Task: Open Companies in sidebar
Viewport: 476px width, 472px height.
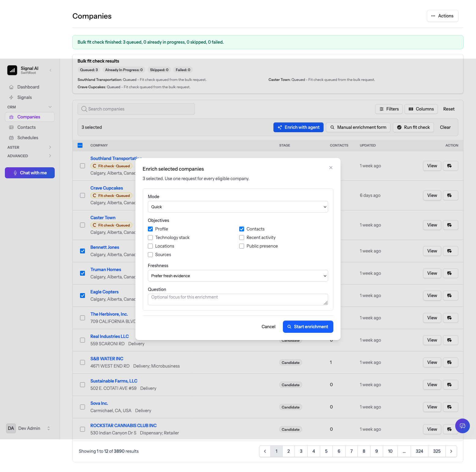Action: 30,117
